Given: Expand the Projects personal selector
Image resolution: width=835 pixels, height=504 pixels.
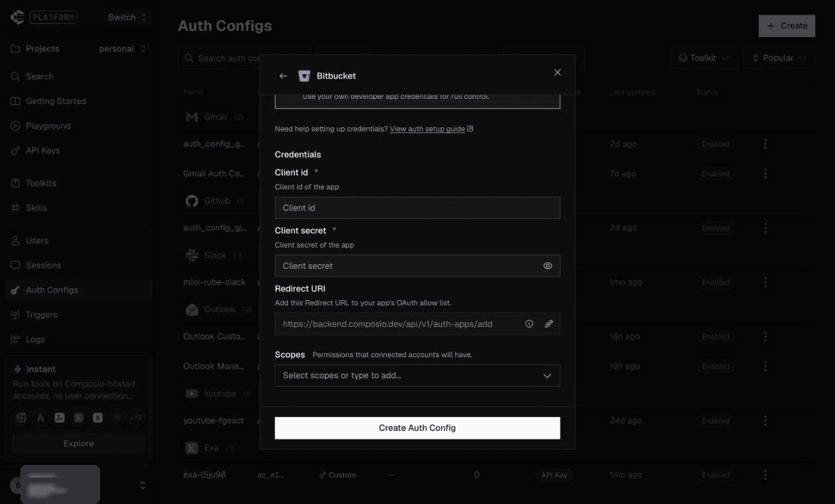Looking at the screenshot, I should click(x=123, y=49).
